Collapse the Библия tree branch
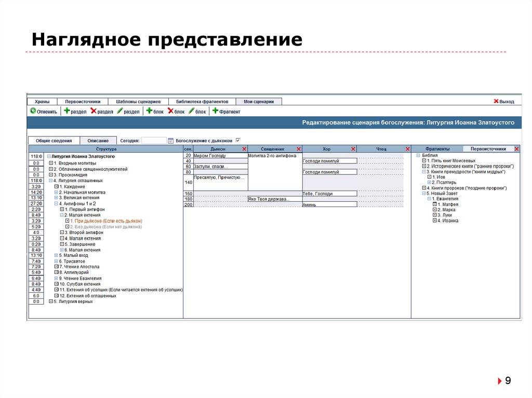Viewport: 532px width, 398px height. click(x=418, y=155)
